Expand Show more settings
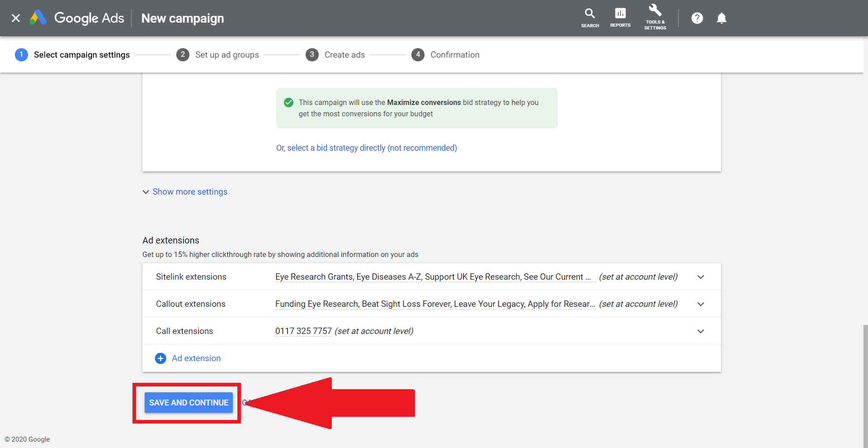The height and width of the screenshot is (448, 868). point(185,192)
